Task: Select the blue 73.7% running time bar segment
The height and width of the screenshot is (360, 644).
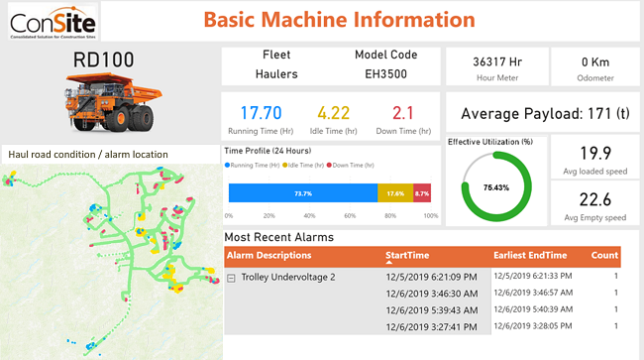Action: point(303,193)
